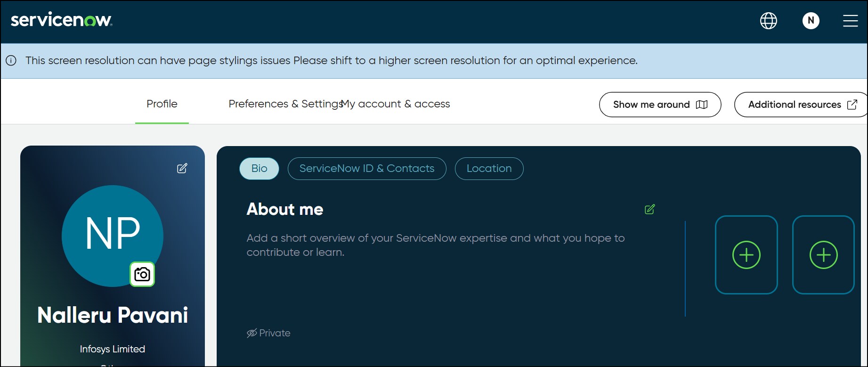Edit the About me section
Screen dimensions: 868x367
649,209
